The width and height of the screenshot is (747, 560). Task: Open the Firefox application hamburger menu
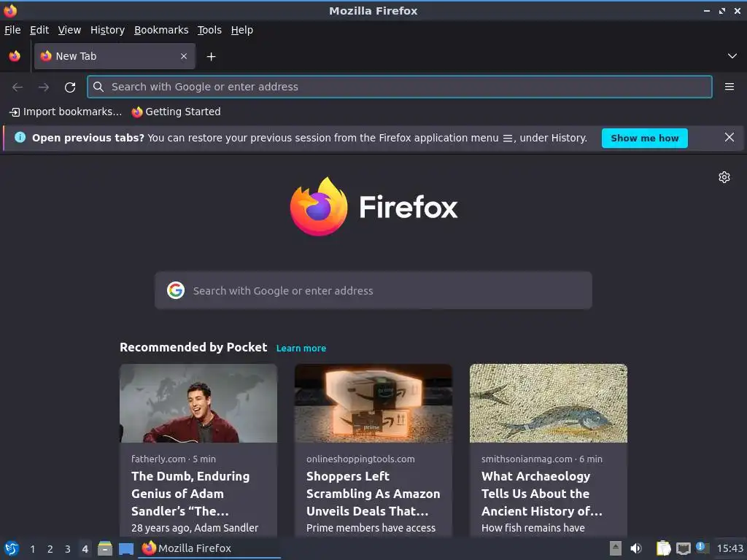pyautogui.click(x=729, y=87)
